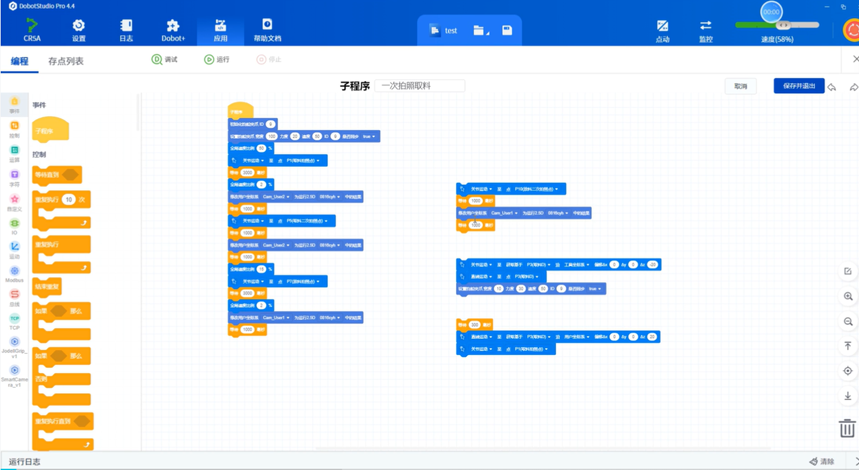Click the undo arrow icon
Image resolution: width=859 pixels, height=470 pixels.
click(832, 87)
